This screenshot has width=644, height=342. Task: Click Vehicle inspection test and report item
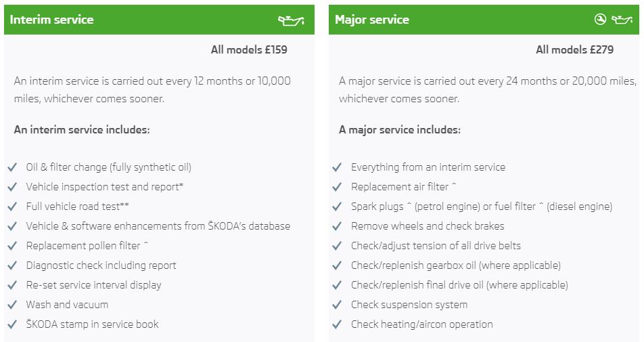tap(105, 187)
